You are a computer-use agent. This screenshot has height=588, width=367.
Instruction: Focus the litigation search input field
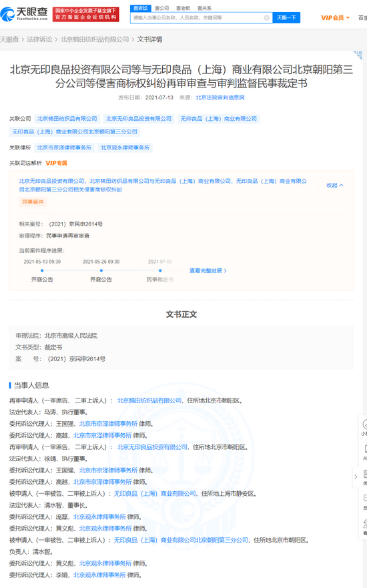(x=198, y=17)
